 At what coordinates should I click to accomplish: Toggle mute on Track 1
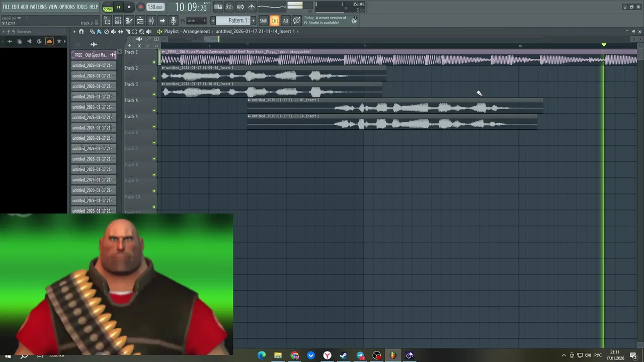click(154, 62)
